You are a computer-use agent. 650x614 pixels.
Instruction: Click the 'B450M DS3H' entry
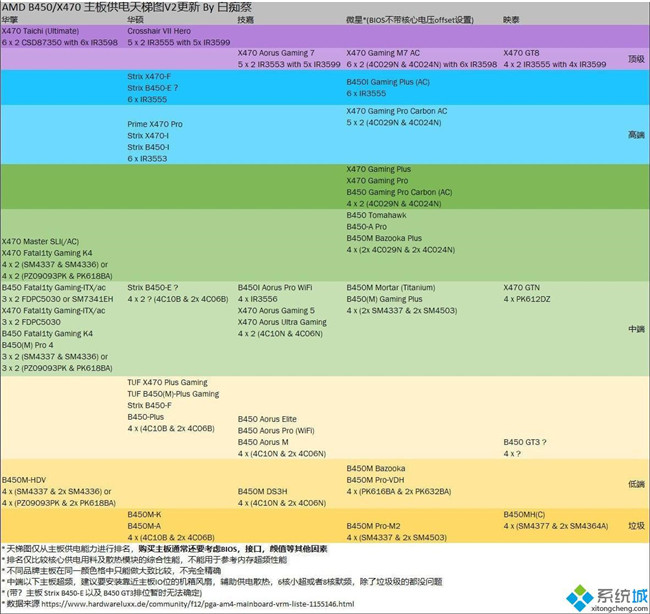[262, 491]
